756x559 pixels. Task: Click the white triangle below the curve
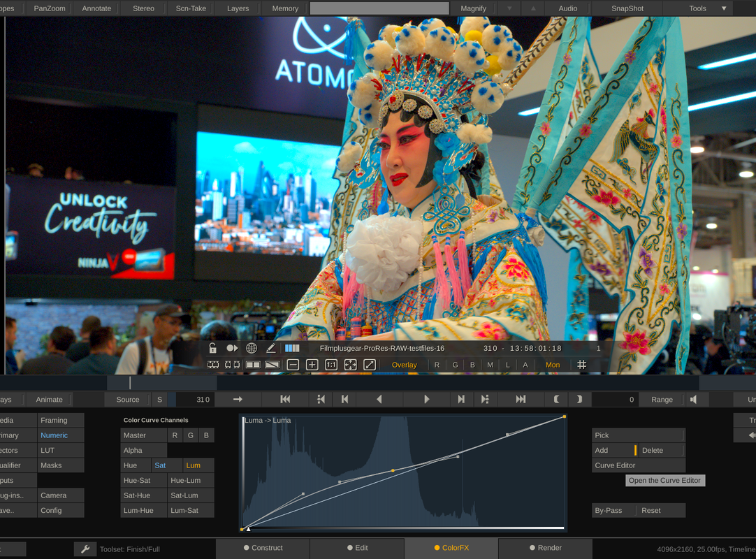(x=249, y=529)
